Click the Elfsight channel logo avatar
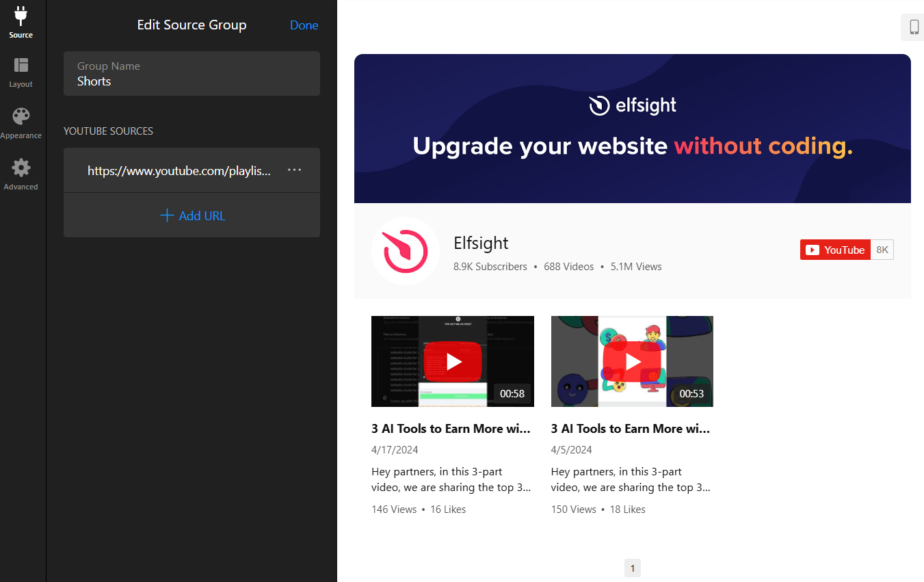924x582 pixels. [405, 251]
